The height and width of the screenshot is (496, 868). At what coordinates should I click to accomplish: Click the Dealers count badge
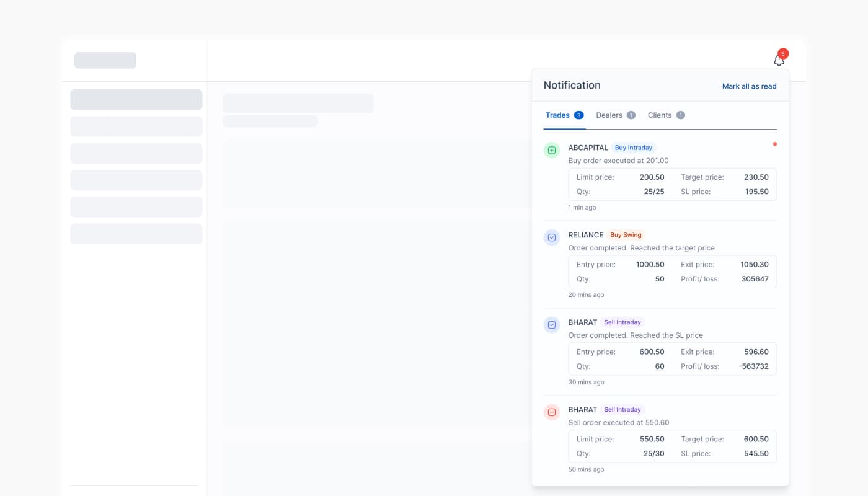[x=631, y=115]
